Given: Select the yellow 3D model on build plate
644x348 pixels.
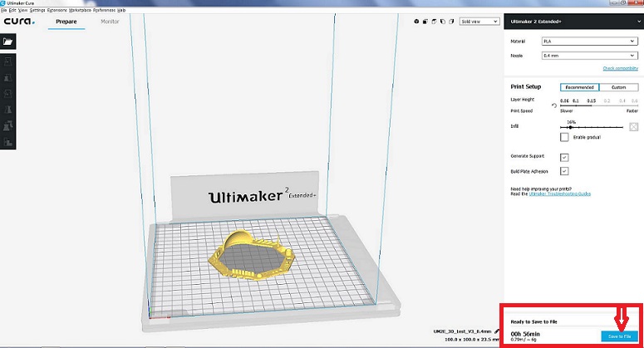Looking at the screenshot, I should pos(251,255).
